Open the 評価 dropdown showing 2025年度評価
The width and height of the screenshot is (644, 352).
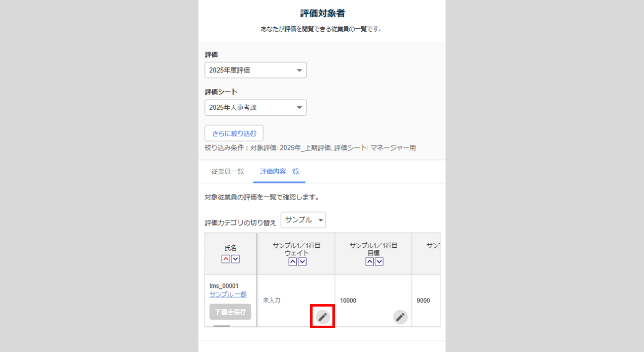[256, 70]
